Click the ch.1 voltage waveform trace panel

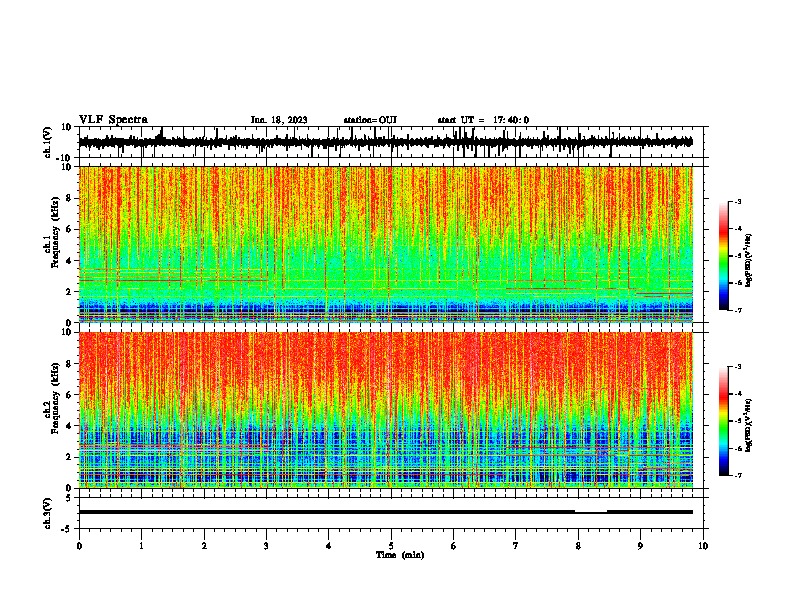tap(393, 142)
